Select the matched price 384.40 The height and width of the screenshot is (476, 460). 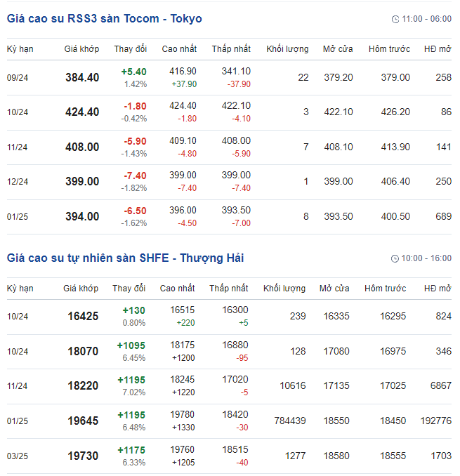pos(82,77)
